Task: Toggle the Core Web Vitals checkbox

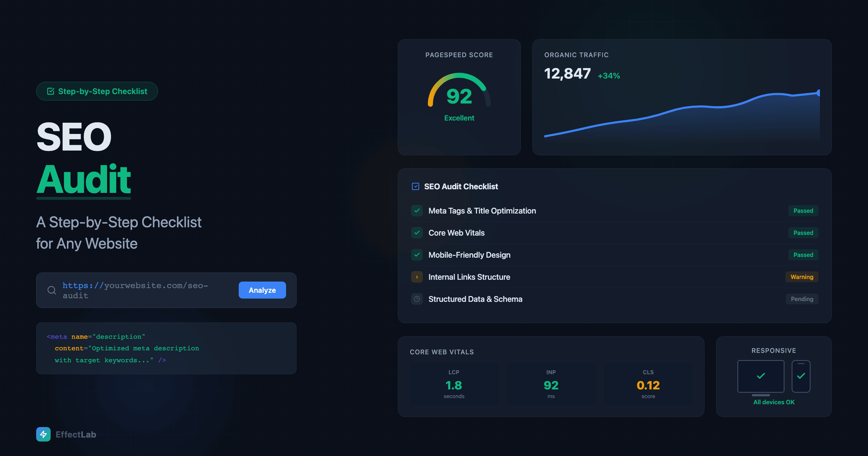Action: click(417, 233)
